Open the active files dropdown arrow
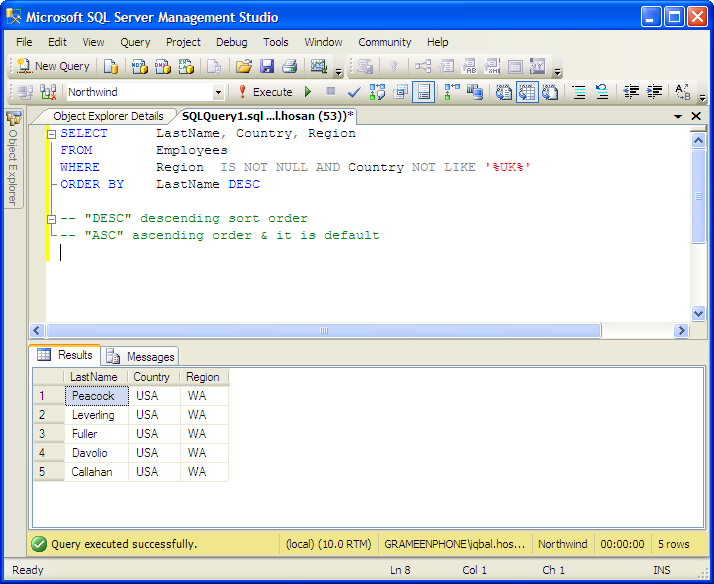Image resolution: width=714 pixels, height=584 pixels. click(678, 117)
